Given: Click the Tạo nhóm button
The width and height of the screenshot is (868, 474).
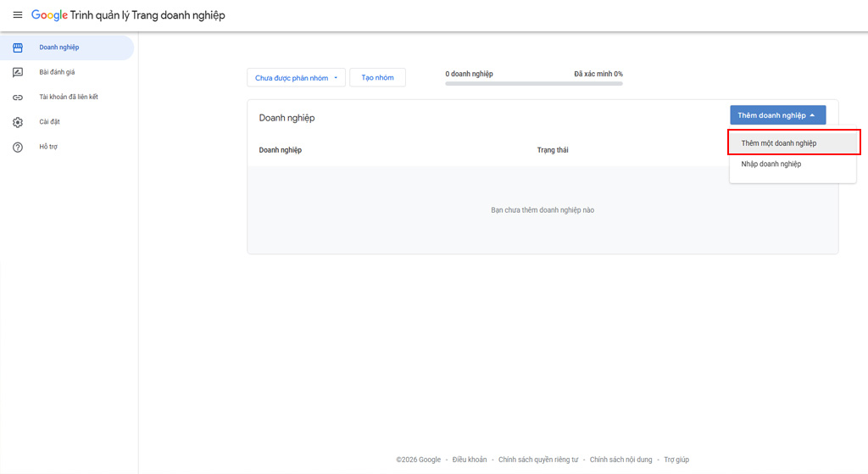Looking at the screenshot, I should click(x=377, y=77).
